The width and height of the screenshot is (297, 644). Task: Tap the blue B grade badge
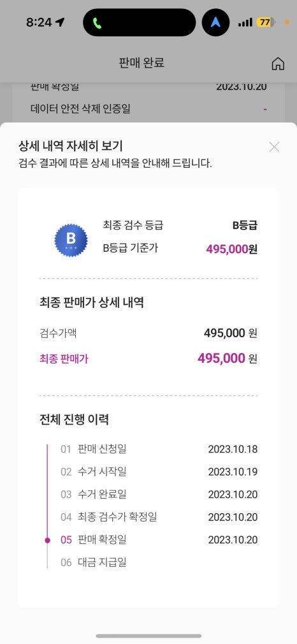71,240
